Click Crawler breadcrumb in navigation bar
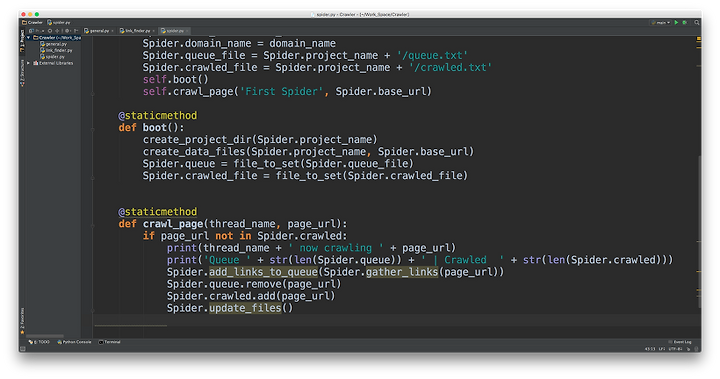The height and width of the screenshot is (379, 720). tap(32, 22)
